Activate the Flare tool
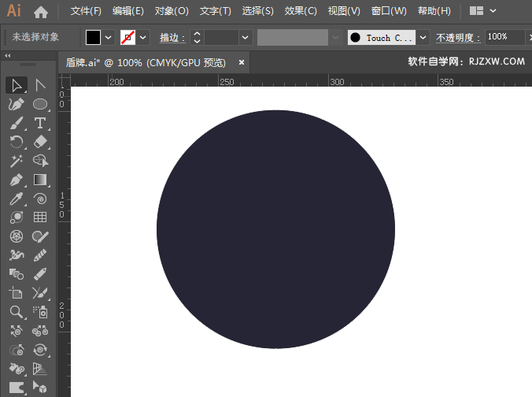This screenshot has width=532, height=397. [x=17, y=217]
